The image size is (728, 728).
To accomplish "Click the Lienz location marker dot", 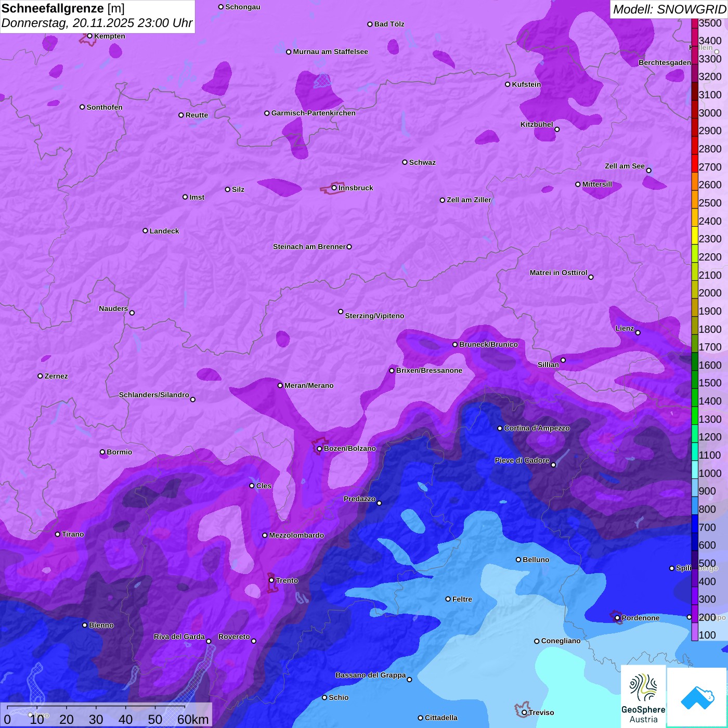I will (638, 333).
